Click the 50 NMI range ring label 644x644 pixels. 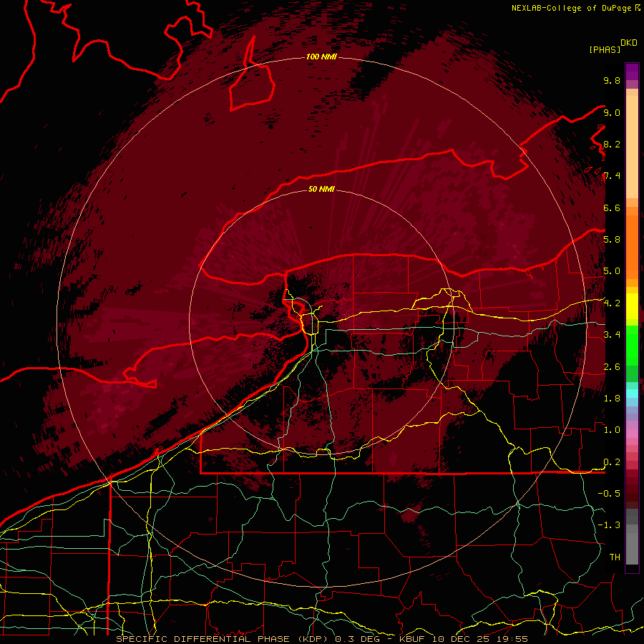pyautogui.click(x=321, y=189)
